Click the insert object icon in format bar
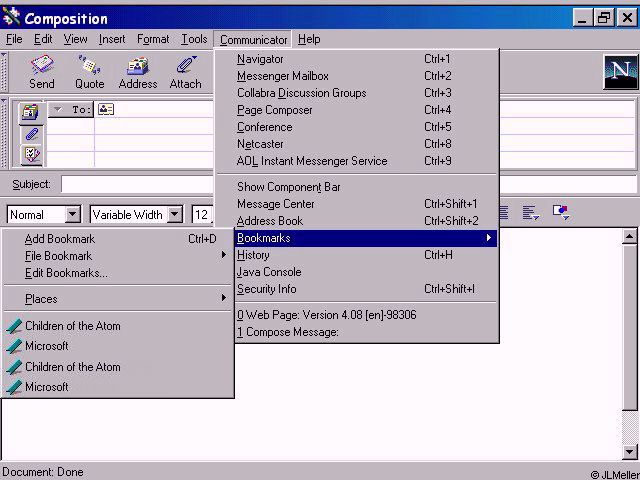Screen dimensions: 640x480 [x=561, y=212]
